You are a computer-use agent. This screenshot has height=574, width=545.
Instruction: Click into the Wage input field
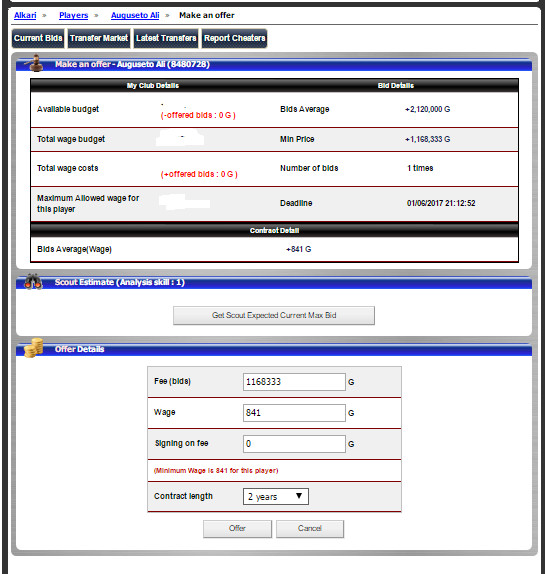[294, 413]
